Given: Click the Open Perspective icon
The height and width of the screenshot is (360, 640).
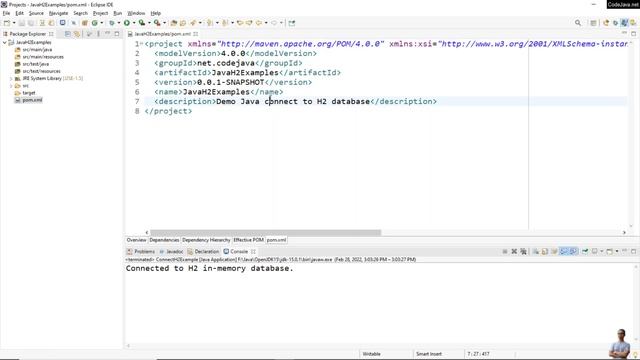Looking at the screenshot, I should [x=593, y=23].
